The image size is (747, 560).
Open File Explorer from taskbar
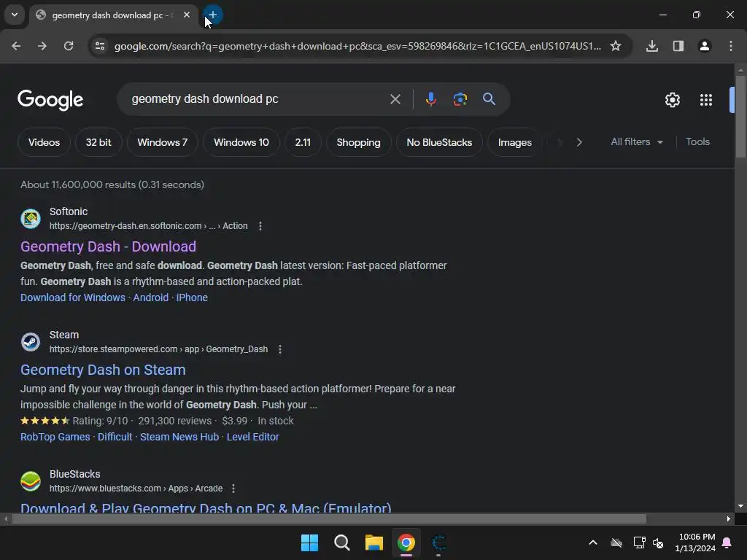(x=374, y=542)
